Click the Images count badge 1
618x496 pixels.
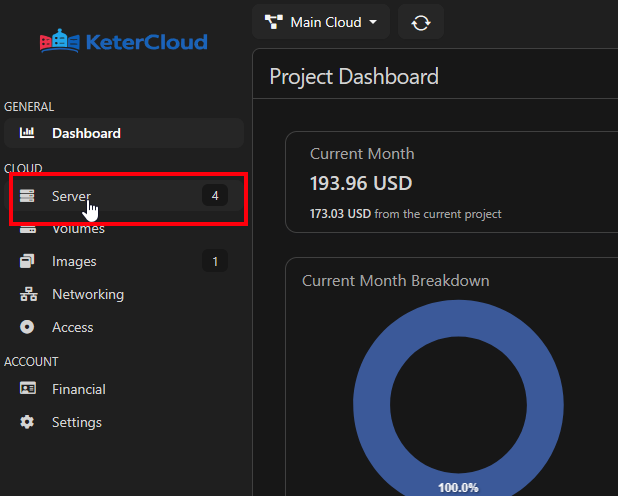coord(215,261)
